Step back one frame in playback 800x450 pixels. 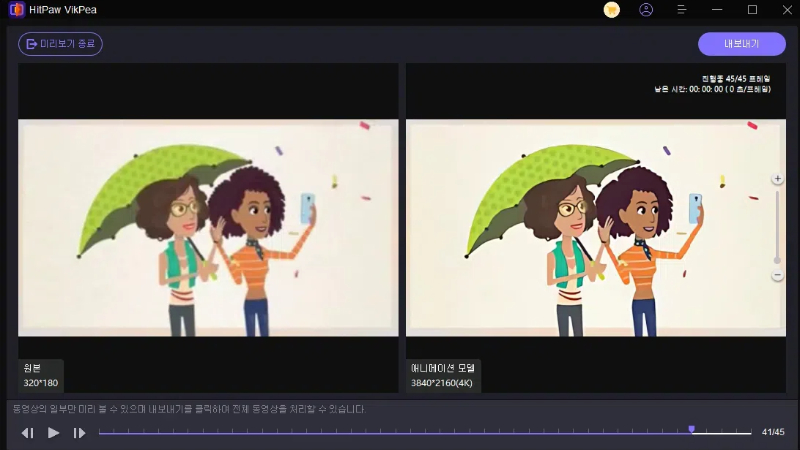click(x=28, y=433)
